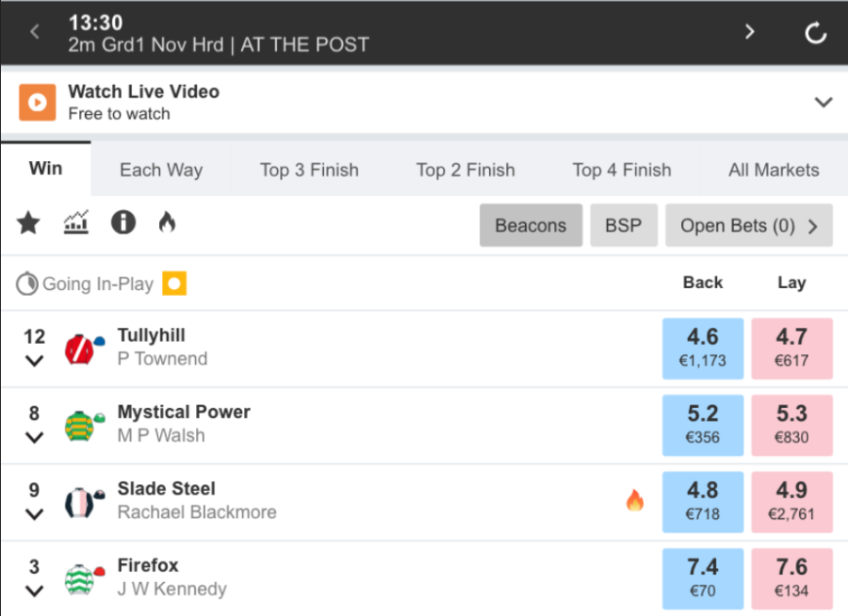Click the flame beacon next to Slade Steel

coord(635,500)
